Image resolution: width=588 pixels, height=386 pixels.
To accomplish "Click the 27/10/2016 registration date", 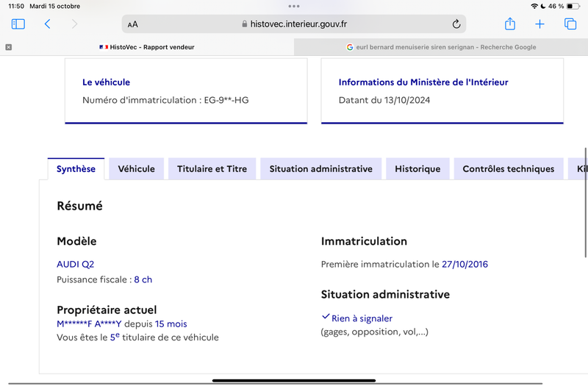I will pyautogui.click(x=465, y=264).
